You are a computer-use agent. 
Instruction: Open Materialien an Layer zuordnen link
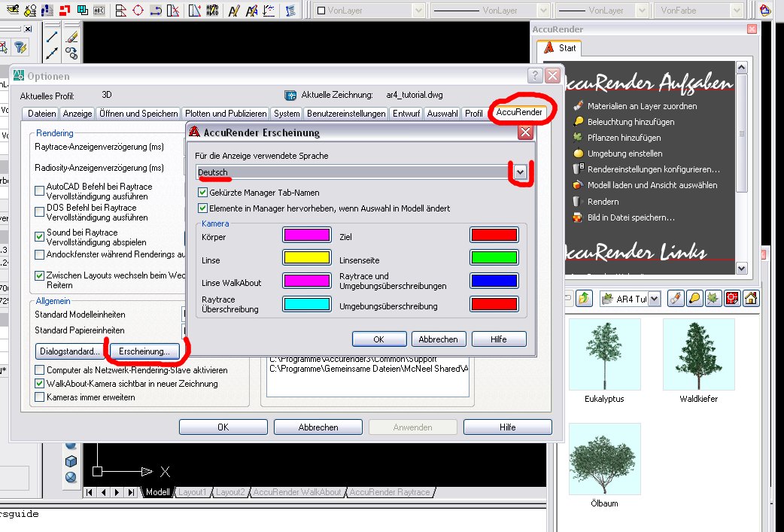point(642,106)
